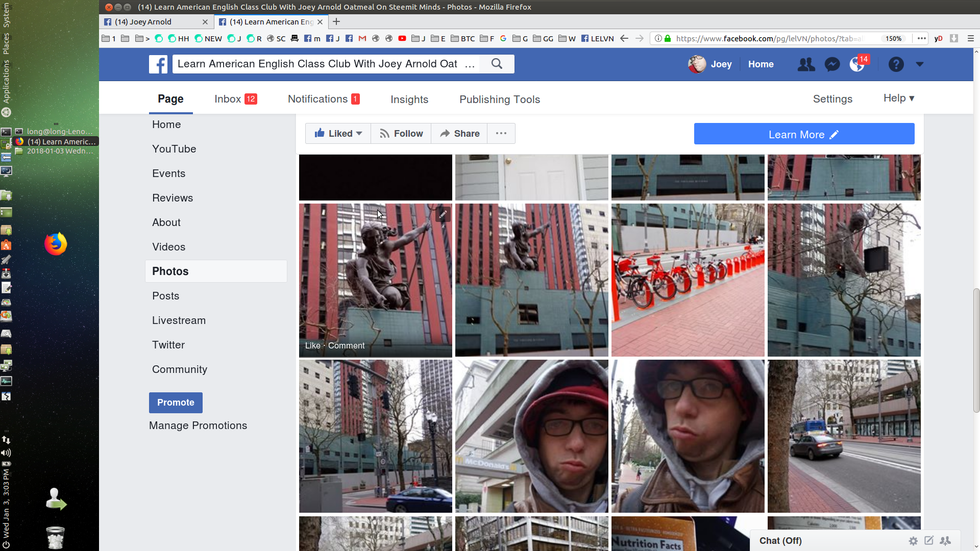Open a new browser tab with the plus button

(336, 21)
